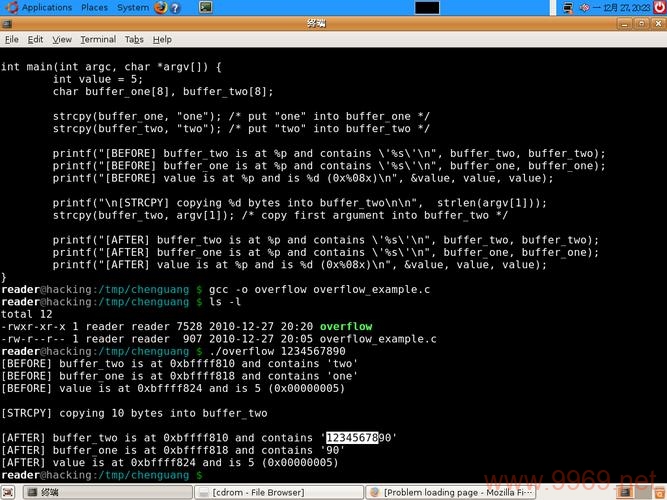The width and height of the screenshot is (667, 500).
Task: Open the trash icon in bottom panel
Action: pyautogui.click(x=659, y=492)
